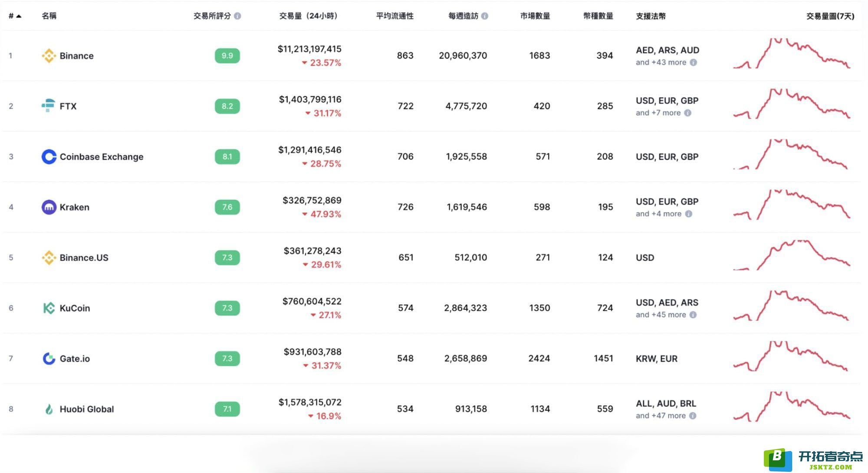Viewport: 868px width, 473px height.
Task: Open the FTX exchange link
Action: click(x=68, y=106)
